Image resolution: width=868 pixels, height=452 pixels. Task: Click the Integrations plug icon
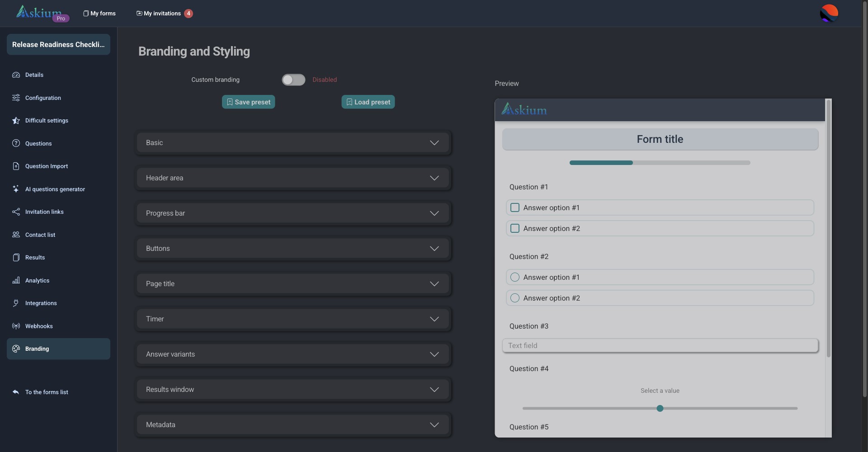coord(16,303)
